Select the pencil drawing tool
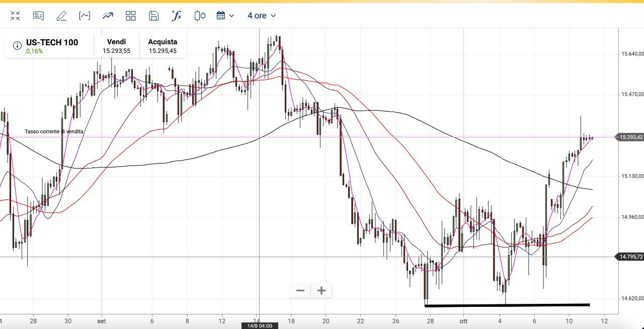This screenshot has width=644, height=329. [61, 16]
